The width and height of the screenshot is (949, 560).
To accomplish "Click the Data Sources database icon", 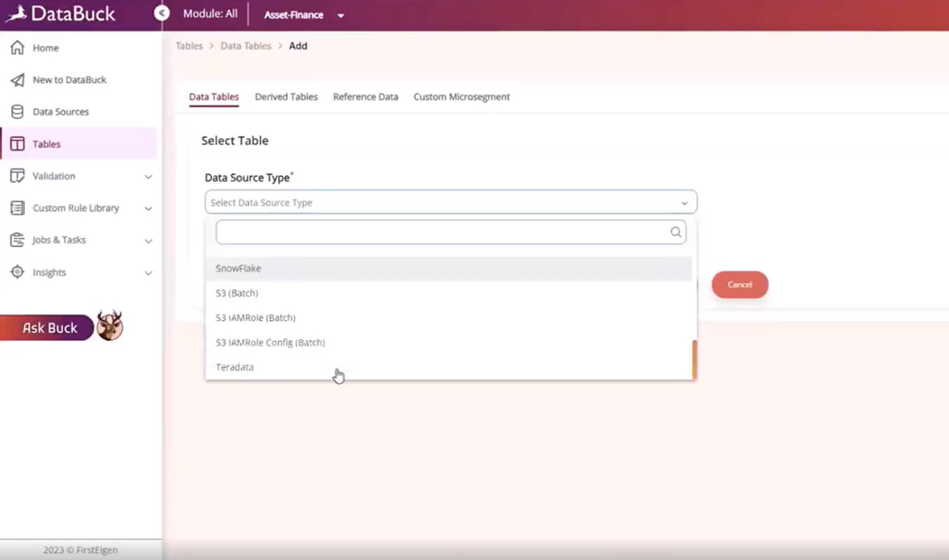I will (x=18, y=112).
